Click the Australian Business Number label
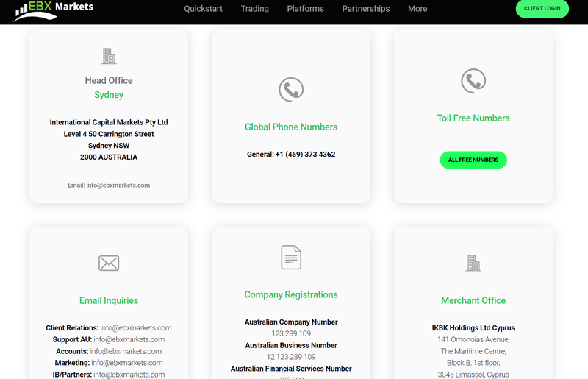 pos(291,346)
